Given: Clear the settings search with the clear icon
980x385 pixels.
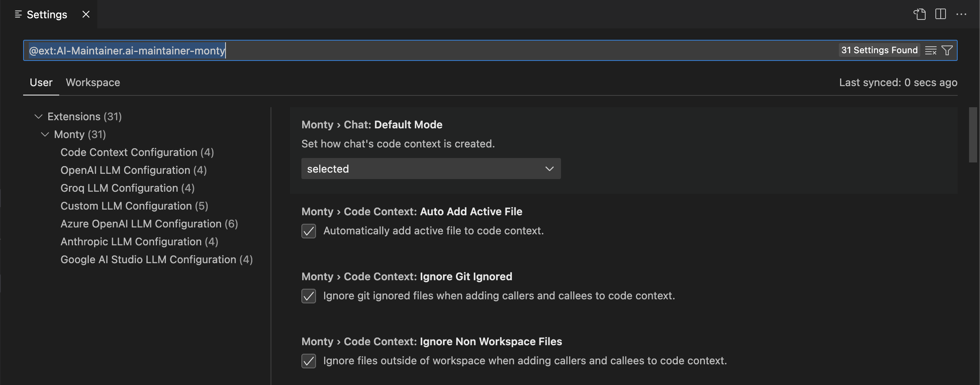Looking at the screenshot, I should tap(931, 50).
